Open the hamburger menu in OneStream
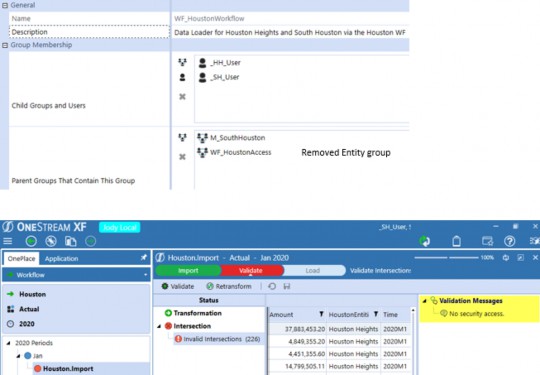The width and height of the screenshot is (540, 375). 8,241
